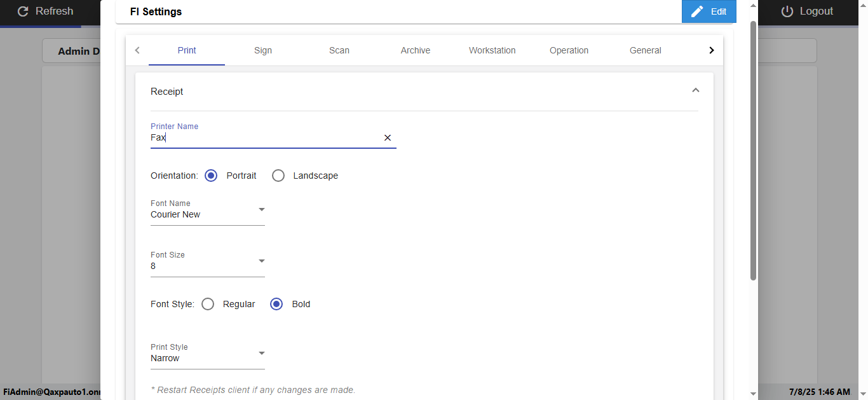Viewport: 868px width, 400px height.
Task: Select Landscape orientation radio button
Action: click(x=278, y=176)
